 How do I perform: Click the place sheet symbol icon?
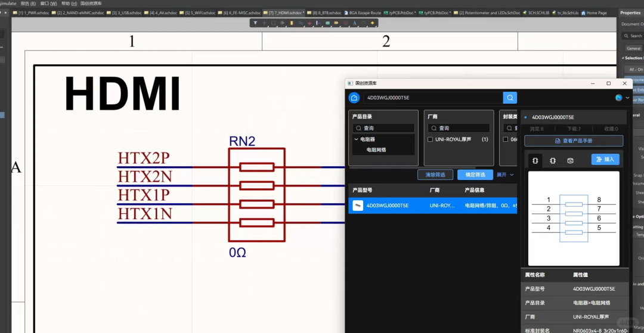coord(328,23)
